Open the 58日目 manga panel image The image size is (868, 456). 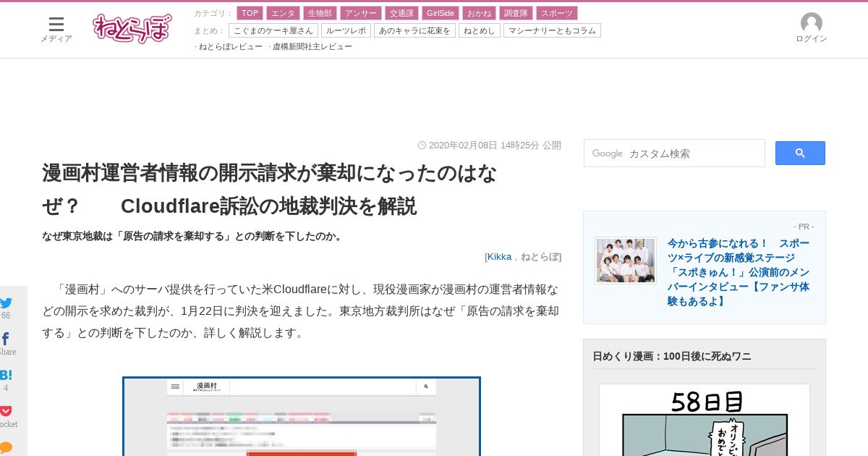(705, 421)
